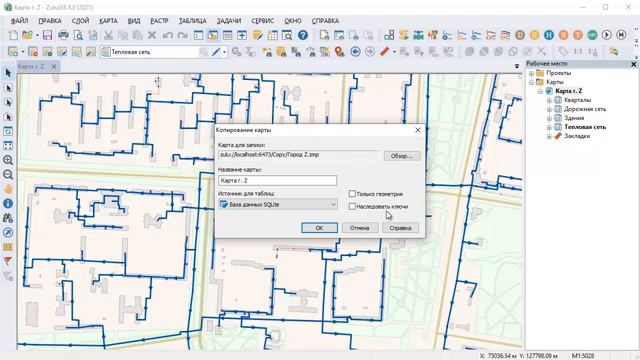Click the 'Справка' button in dialog
The width and height of the screenshot is (640, 360).
tap(400, 228)
